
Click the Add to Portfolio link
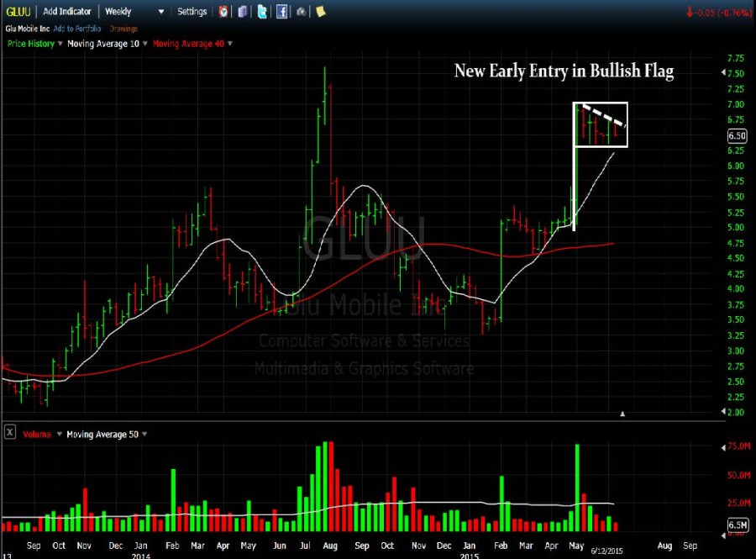click(x=77, y=29)
